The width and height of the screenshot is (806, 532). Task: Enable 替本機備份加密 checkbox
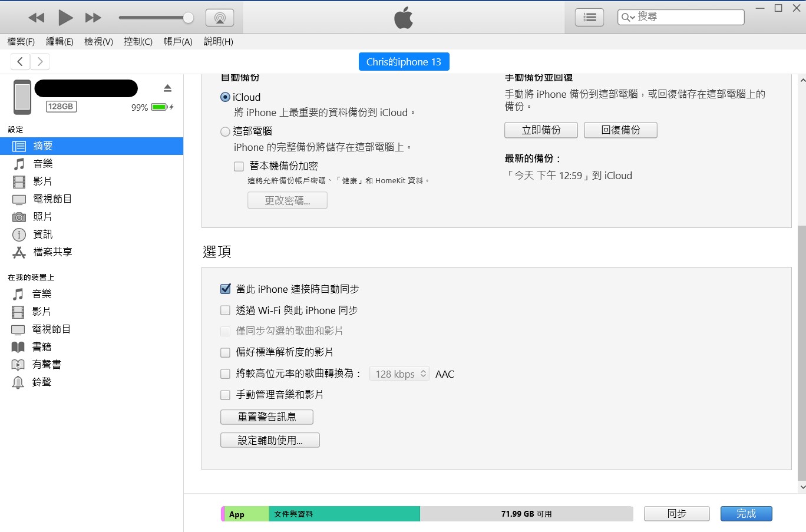pyautogui.click(x=239, y=167)
